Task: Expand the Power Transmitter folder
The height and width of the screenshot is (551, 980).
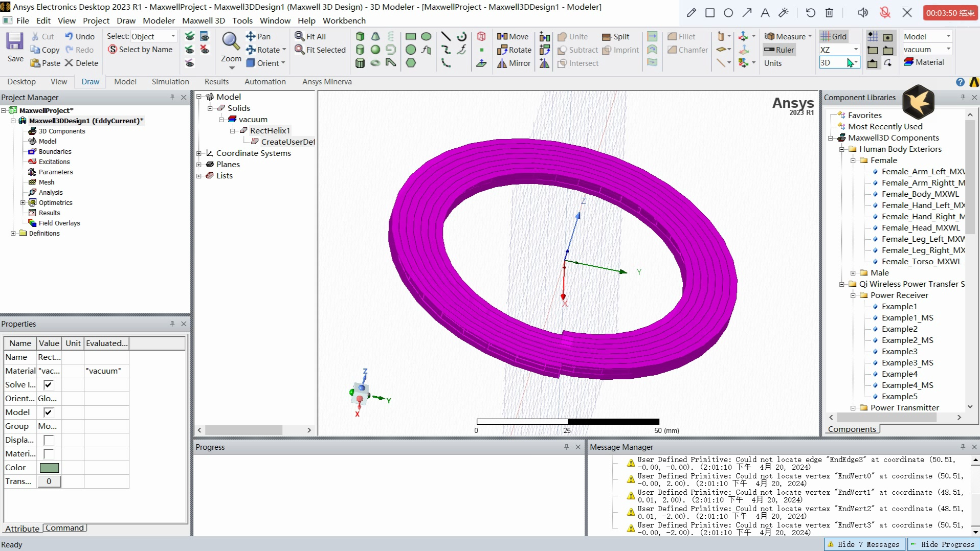Action: pos(853,408)
